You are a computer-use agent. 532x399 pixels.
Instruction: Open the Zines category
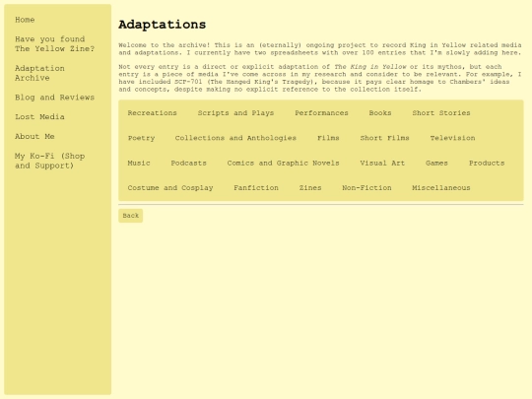(x=310, y=188)
